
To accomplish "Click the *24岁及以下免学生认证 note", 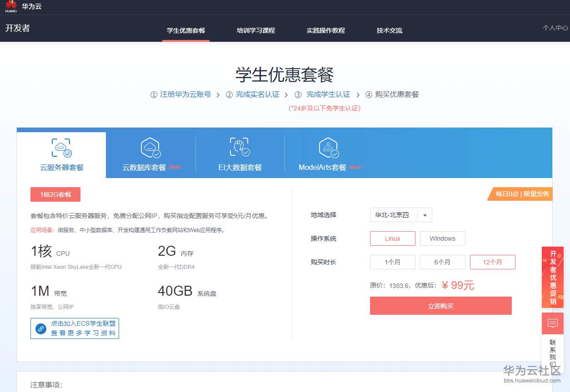I will 324,108.
